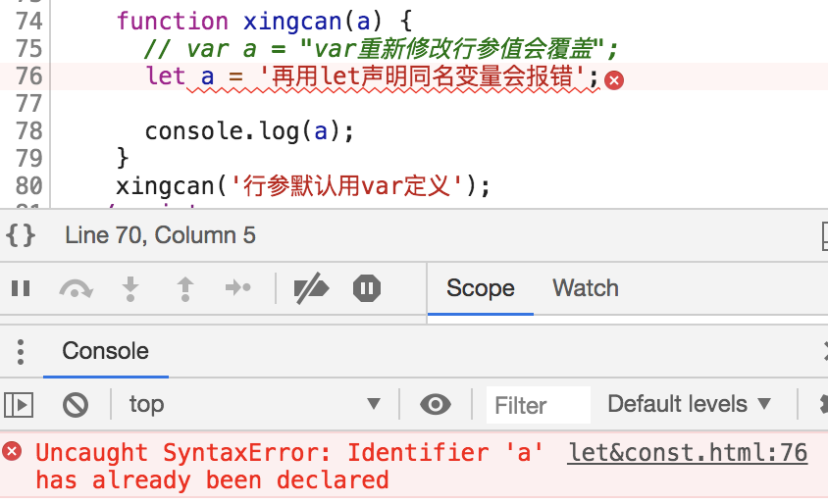Click the console Filter input field
This screenshot has width=828, height=504.
[x=540, y=404]
